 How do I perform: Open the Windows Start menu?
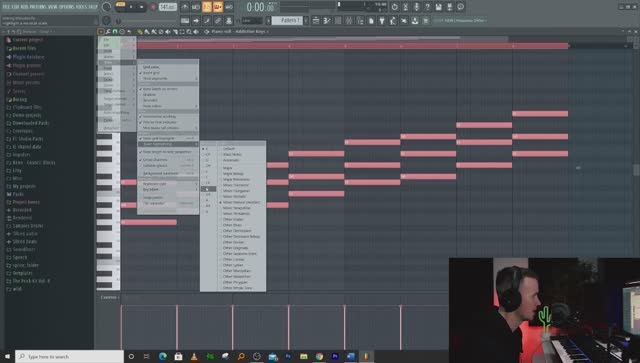coord(7,356)
